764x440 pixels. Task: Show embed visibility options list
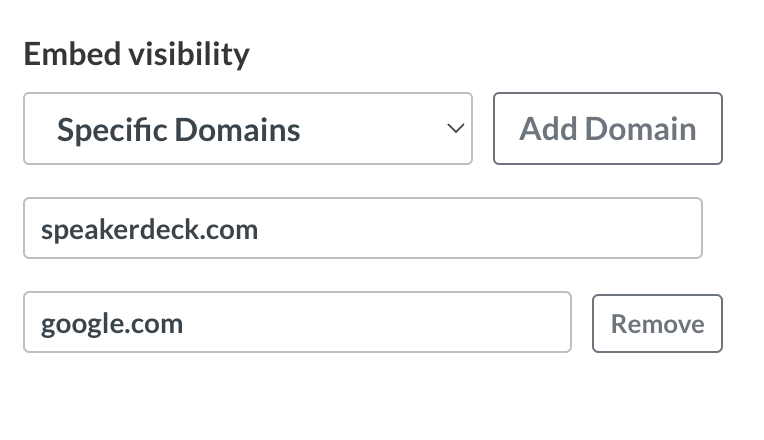(247, 129)
